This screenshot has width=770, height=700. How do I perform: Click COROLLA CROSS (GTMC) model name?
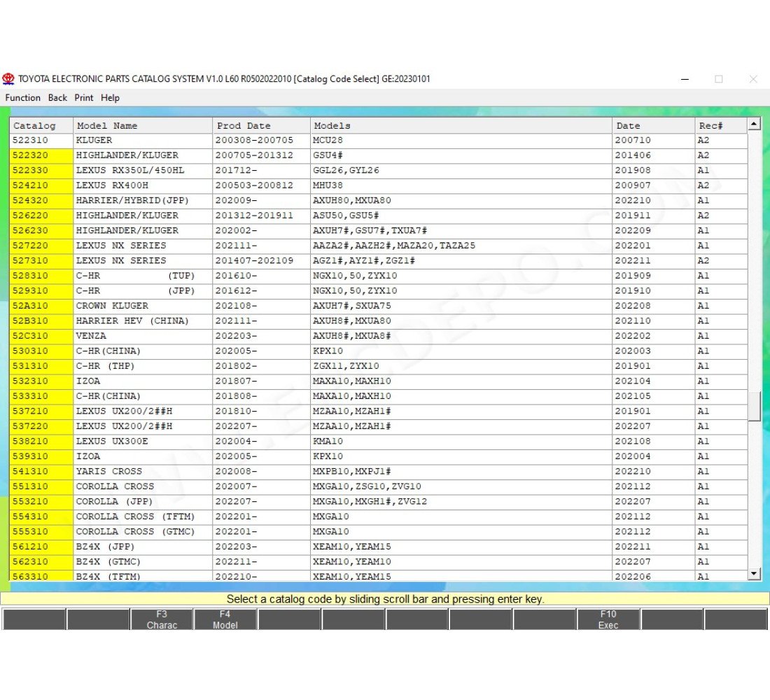point(136,531)
